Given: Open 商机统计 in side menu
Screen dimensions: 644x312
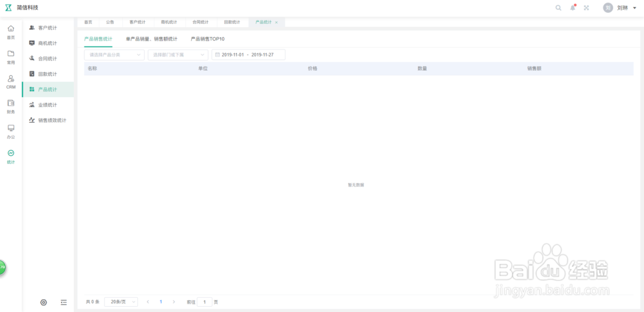Looking at the screenshot, I should 48,43.
